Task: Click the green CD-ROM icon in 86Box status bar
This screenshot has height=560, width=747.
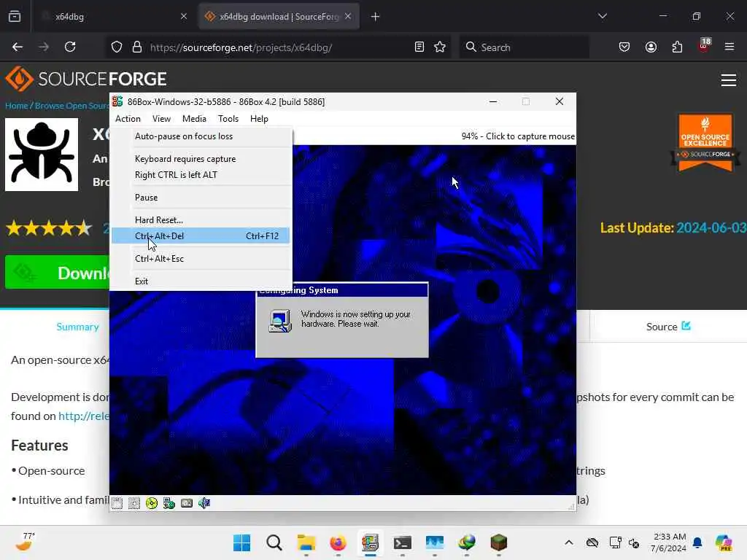Action: coord(152,503)
